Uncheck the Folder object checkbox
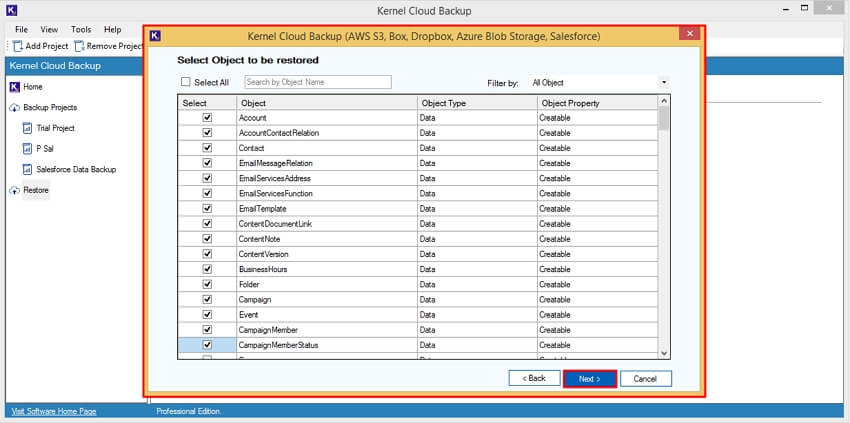This screenshot has width=850, height=423. point(207,285)
